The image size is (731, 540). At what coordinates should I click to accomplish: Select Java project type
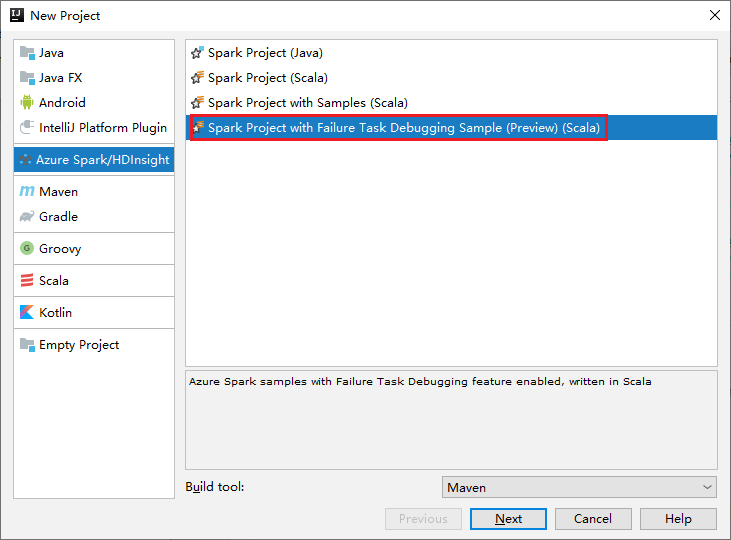94,53
